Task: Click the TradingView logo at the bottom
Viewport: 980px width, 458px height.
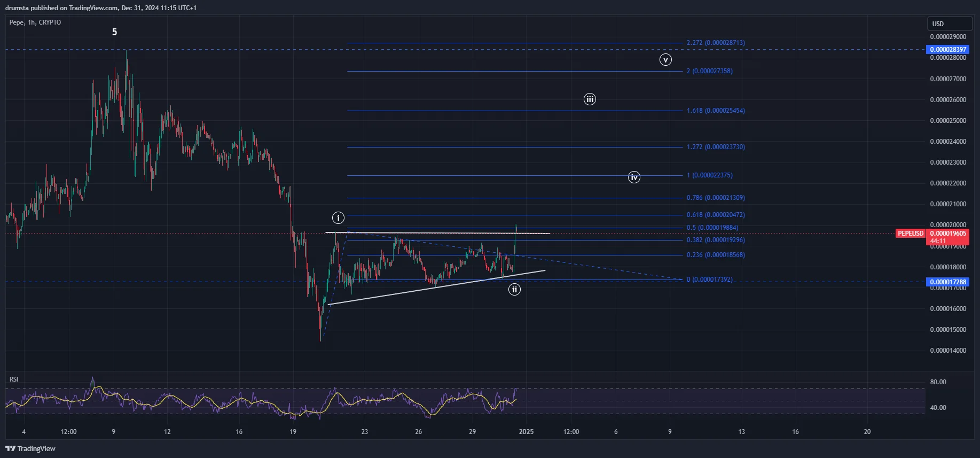Action: click(x=30, y=448)
